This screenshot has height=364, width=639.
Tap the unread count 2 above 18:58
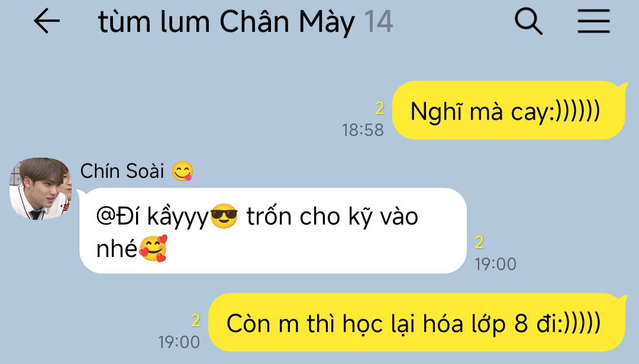tap(379, 109)
